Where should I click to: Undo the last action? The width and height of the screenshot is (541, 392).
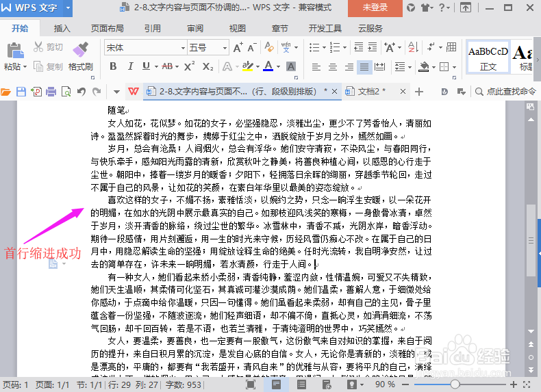click(x=81, y=92)
